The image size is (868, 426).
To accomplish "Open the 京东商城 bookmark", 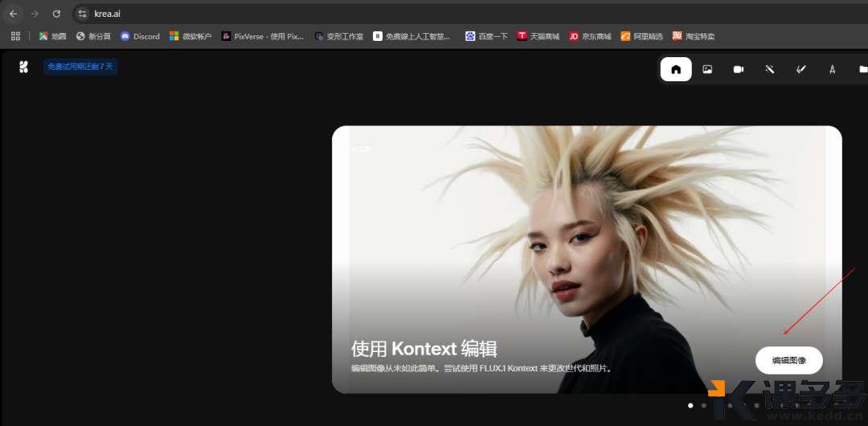I will (x=590, y=36).
